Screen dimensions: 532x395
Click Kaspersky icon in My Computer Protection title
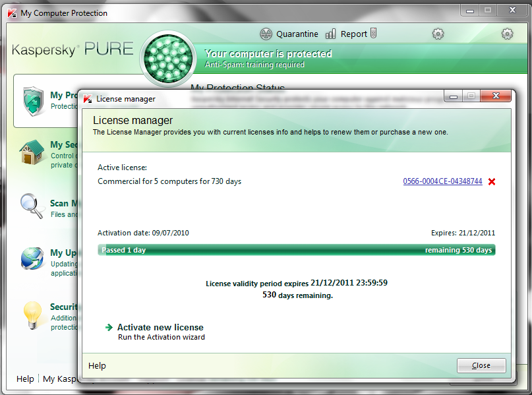(12, 13)
